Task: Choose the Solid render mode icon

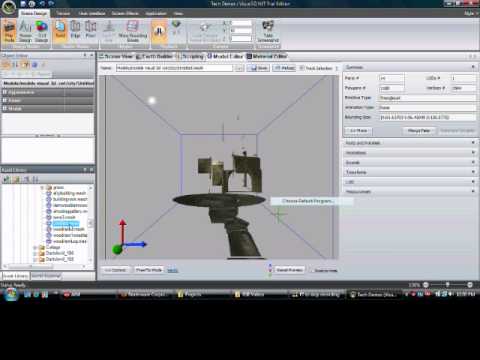Action: coord(60,30)
